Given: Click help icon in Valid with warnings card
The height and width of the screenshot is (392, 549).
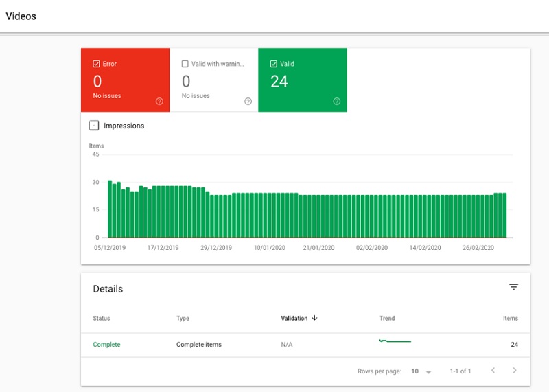Looking at the screenshot, I should click(x=248, y=101).
